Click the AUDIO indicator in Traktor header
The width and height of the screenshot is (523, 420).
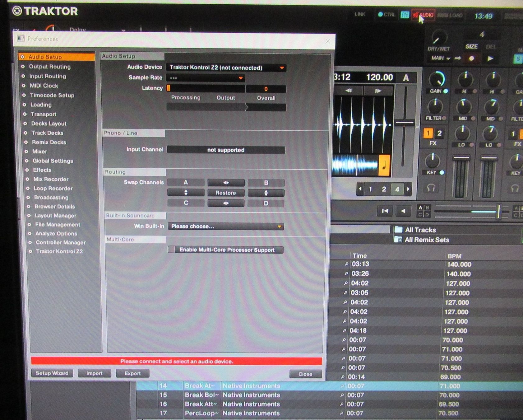click(423, 15)
